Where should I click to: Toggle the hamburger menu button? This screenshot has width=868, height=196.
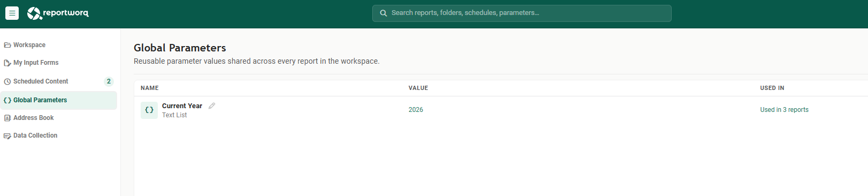12,13
